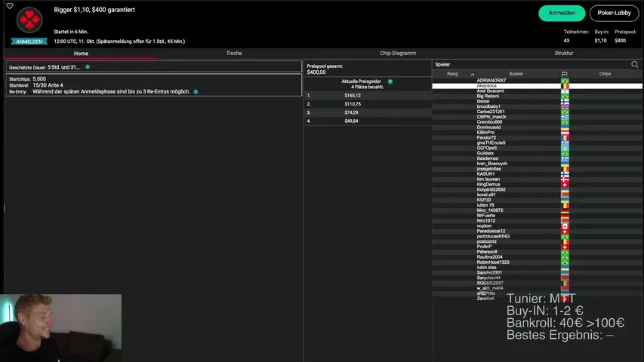Select player Big Raboni in the list
Viewport: 644px width, 362px height.
[x=538, y=96]
